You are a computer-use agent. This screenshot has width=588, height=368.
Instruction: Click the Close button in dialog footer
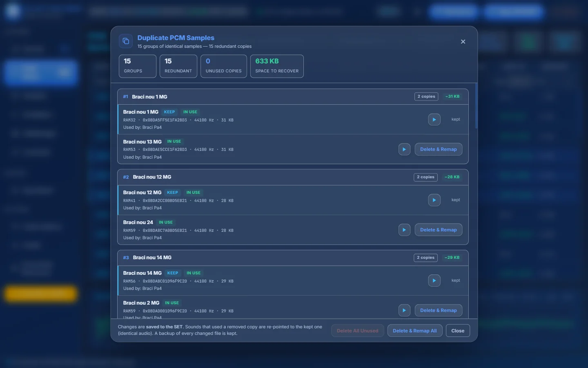pos(458,331)
